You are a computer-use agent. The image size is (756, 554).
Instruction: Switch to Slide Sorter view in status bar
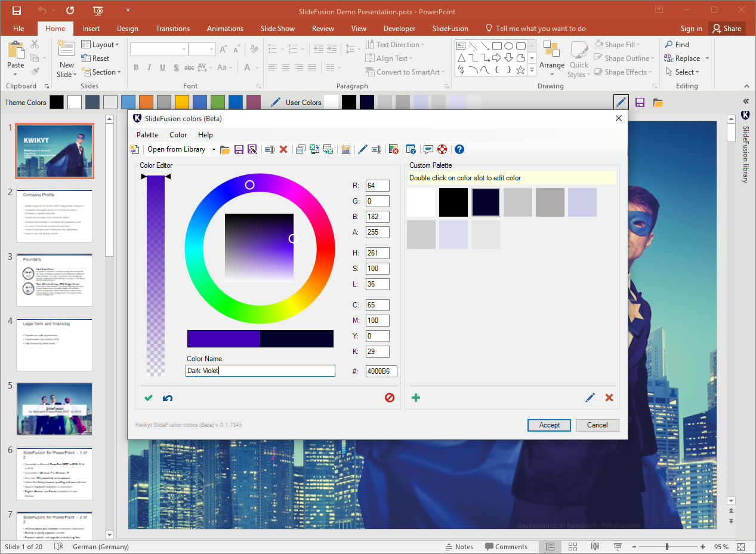pos(572,546)
